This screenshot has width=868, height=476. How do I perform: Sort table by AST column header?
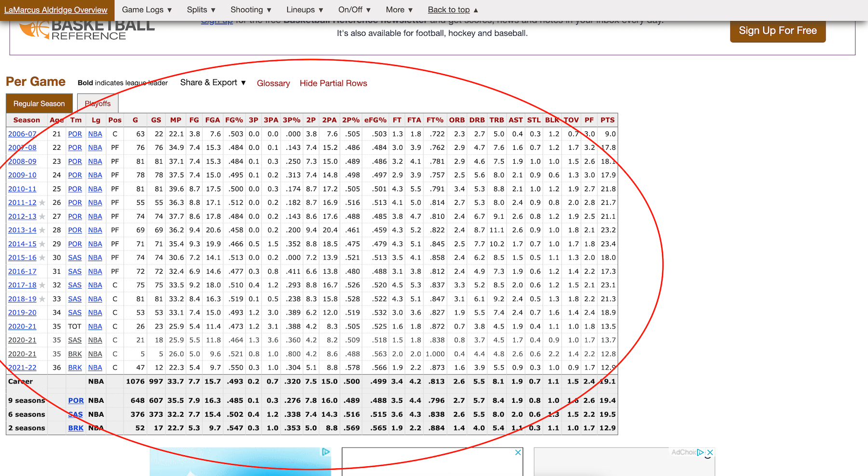515,120
